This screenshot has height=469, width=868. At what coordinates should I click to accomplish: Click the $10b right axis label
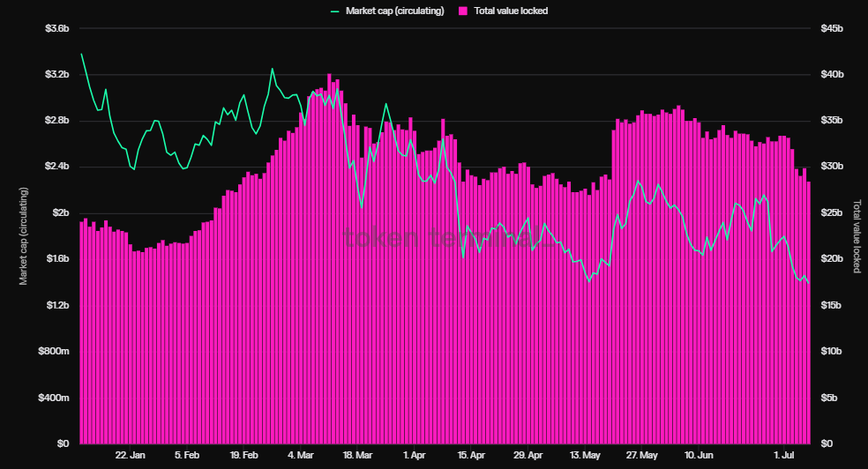[x=831, y=351]
